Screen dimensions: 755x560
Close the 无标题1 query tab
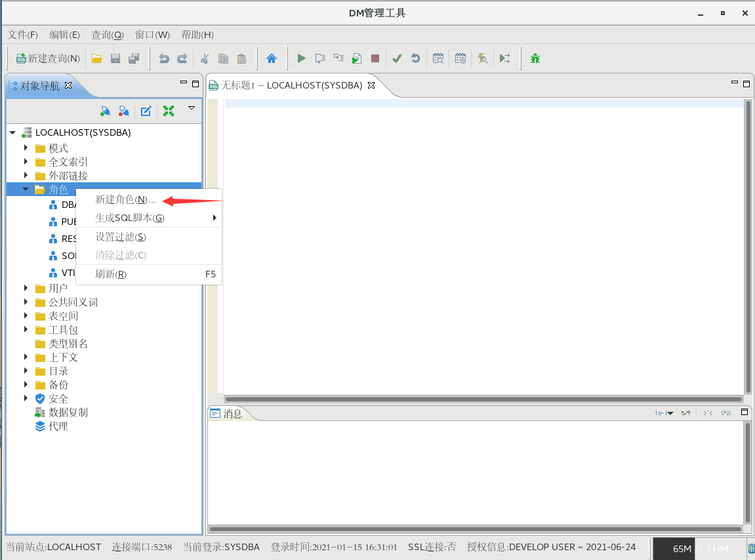pos(371,85)
